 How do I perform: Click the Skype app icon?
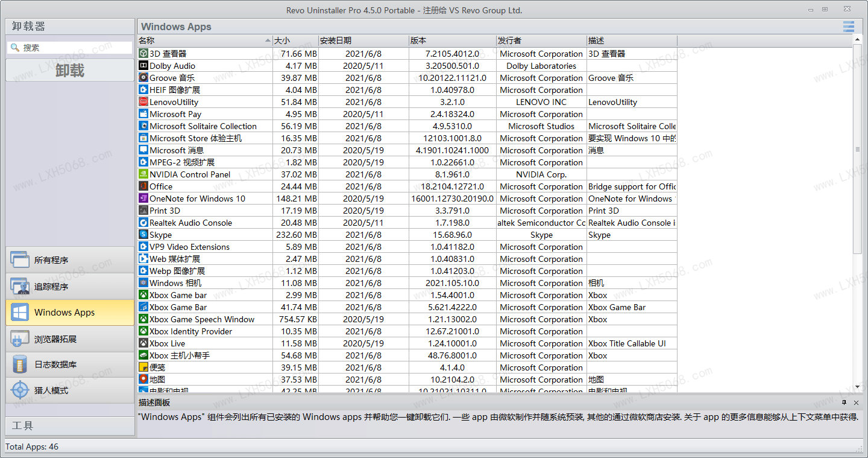143,235
